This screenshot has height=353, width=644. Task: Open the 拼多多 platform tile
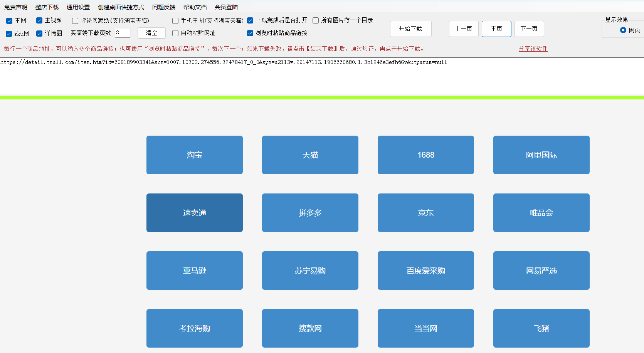tap(310, 213)
